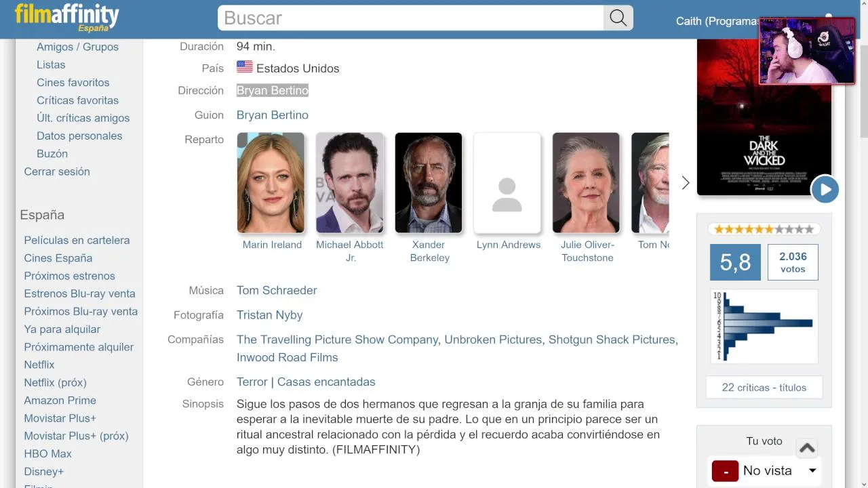
Task: Open Próximamente alquiler link
Action: (x=79, y=347)
